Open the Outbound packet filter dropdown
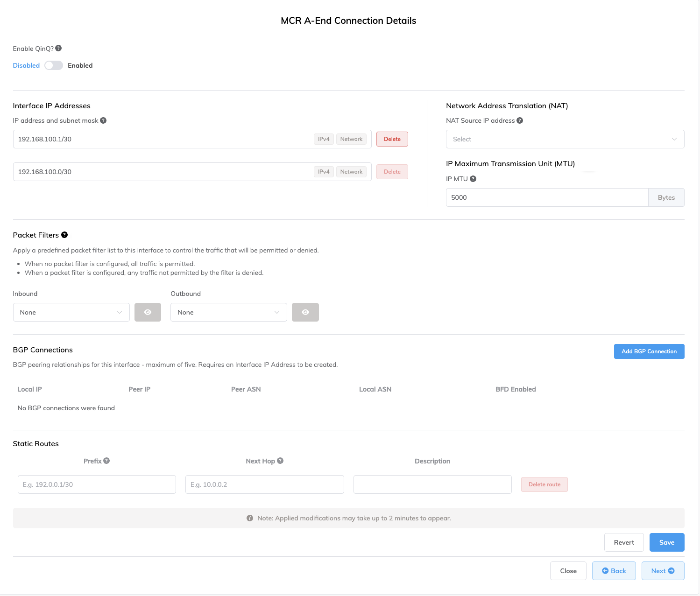This screenshot has width=700, height=596. (228, 312)
